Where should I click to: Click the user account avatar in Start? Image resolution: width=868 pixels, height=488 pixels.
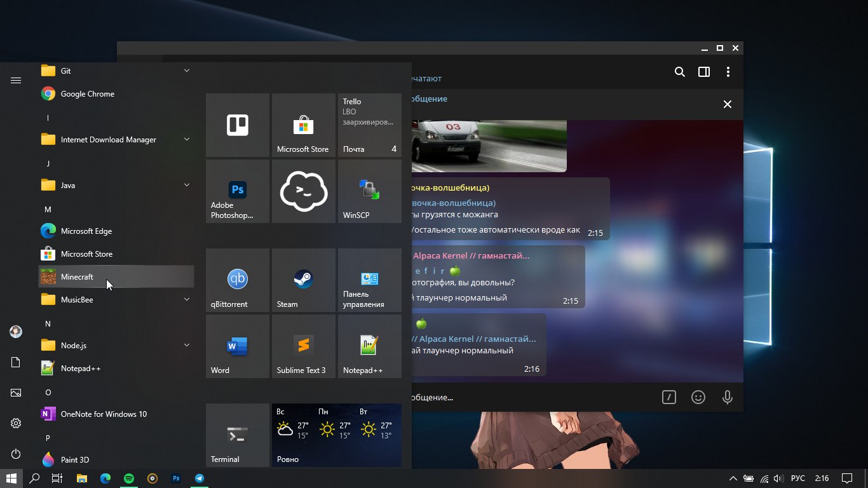16,332
